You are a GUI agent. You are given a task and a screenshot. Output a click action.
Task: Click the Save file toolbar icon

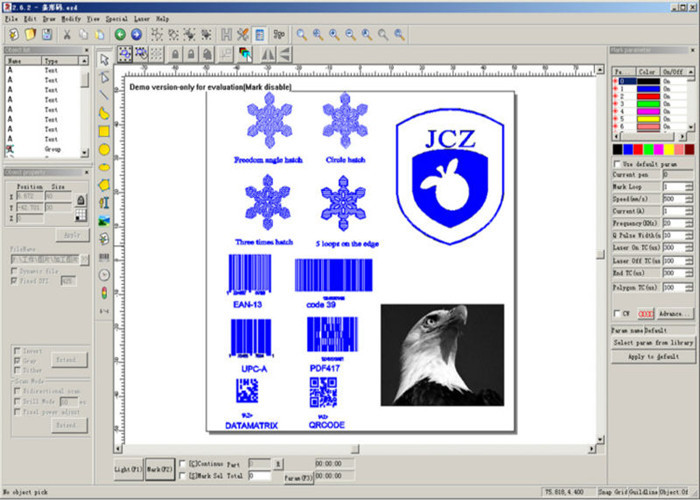[x=47, y=34]
